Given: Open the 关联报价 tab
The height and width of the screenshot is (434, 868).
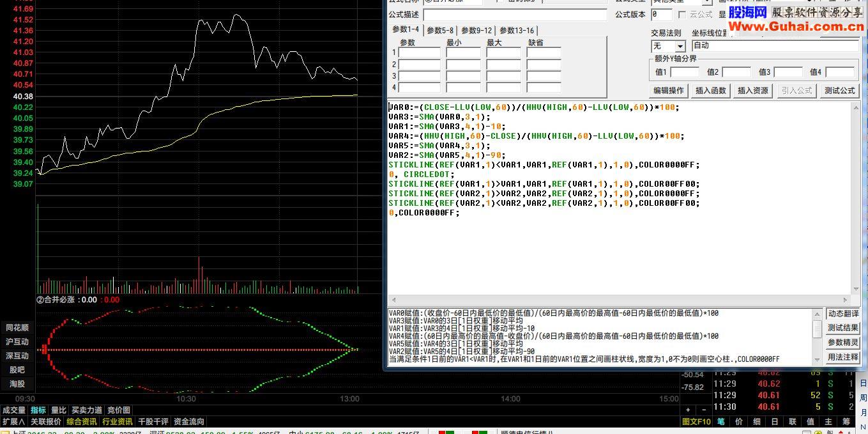Looking at the screenshot, I should pos(46,422).
